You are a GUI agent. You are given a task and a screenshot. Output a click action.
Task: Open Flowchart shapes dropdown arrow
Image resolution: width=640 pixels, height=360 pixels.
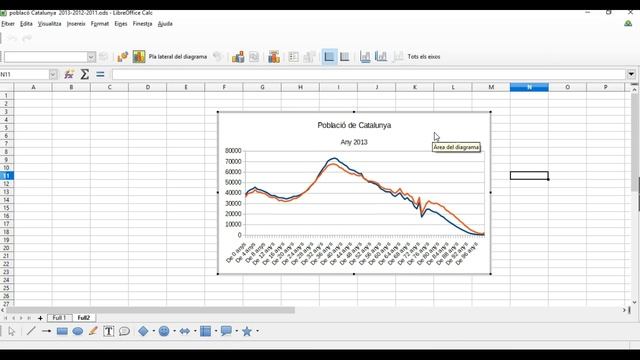tap(216, 331)
